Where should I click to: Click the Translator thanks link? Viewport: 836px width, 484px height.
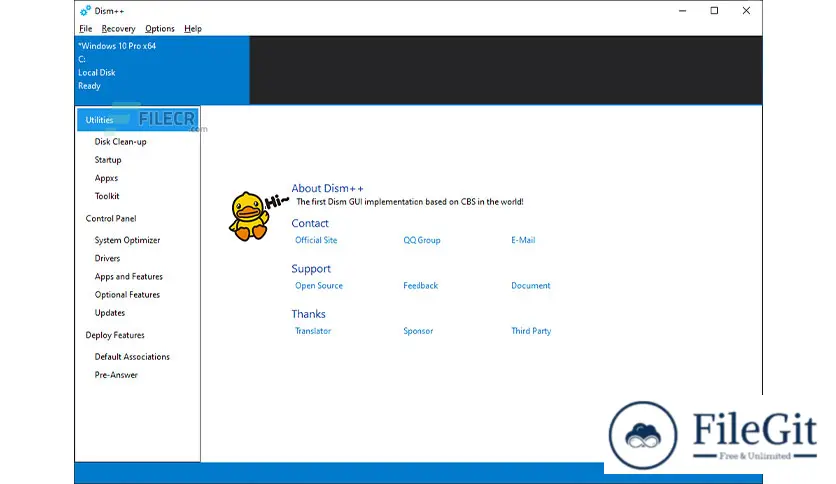[313, 331]
